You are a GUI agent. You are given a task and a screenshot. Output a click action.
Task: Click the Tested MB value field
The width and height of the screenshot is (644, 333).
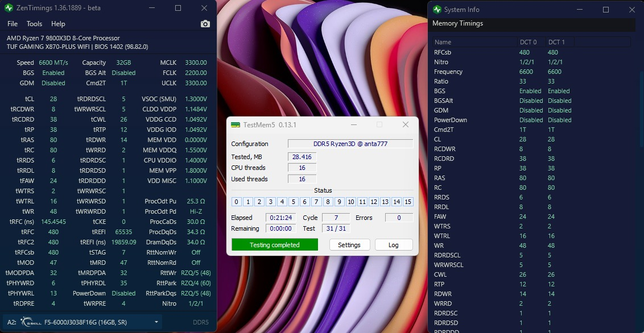tap(302, 157)
